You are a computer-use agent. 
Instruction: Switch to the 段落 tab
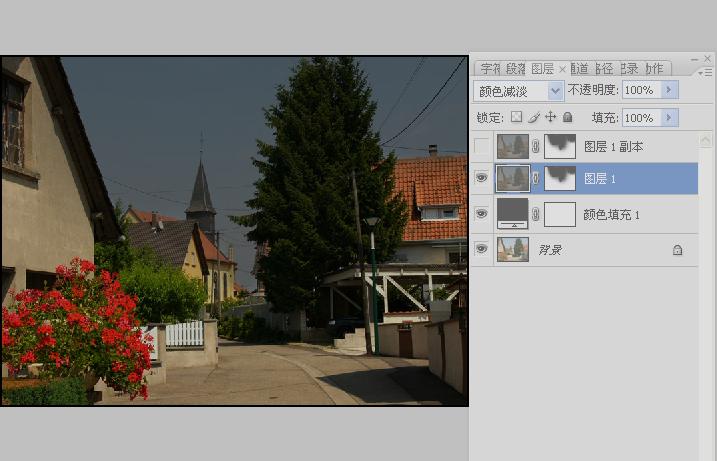click(x=515, y=69)
